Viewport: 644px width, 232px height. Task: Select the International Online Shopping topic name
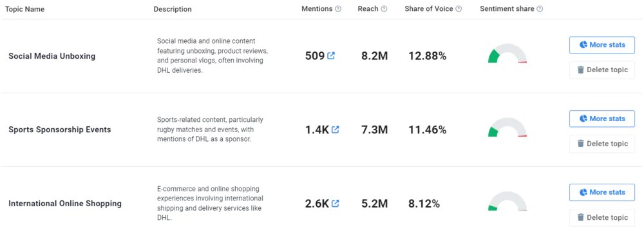point(65,203)
